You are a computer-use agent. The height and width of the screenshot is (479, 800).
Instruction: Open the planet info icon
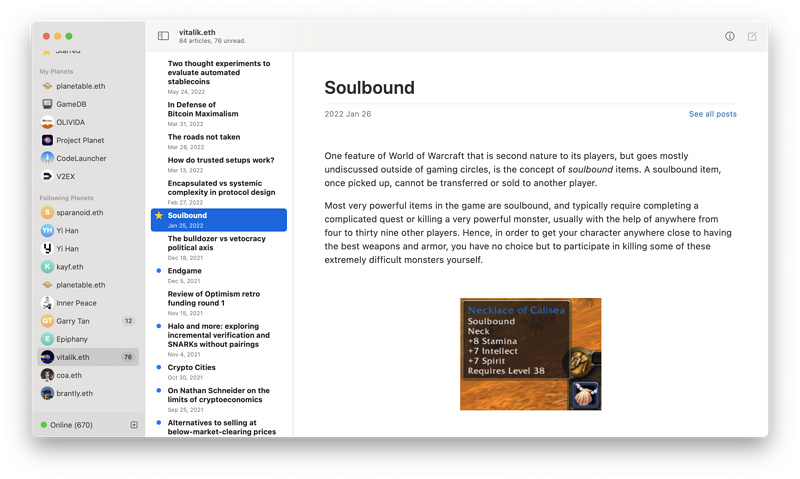(729, 36)
